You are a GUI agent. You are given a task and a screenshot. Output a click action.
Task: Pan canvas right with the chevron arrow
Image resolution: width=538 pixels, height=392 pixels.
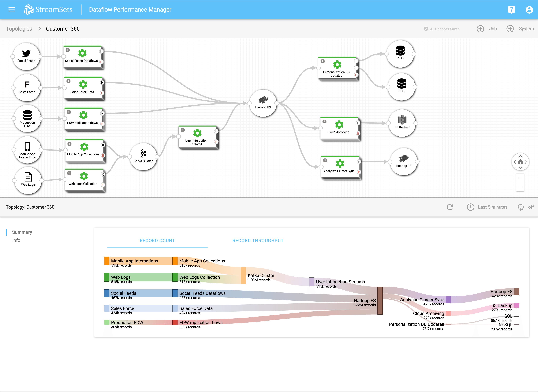[526, 162]
